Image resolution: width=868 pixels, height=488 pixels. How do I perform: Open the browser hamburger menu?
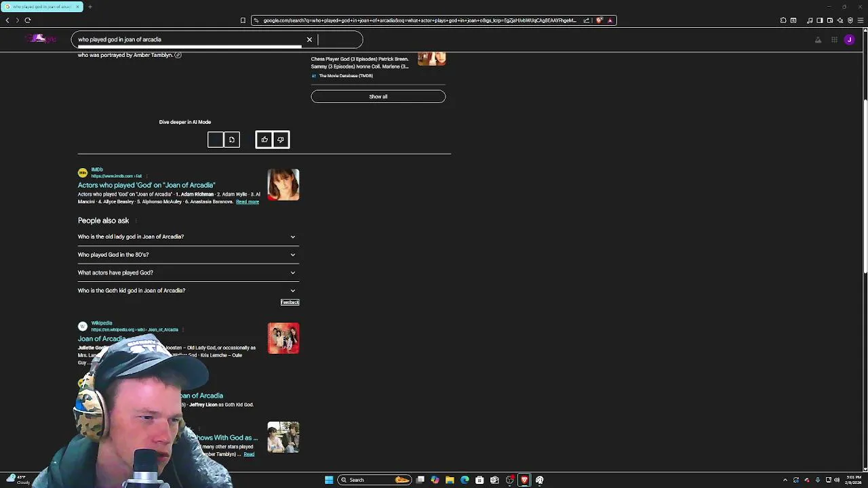coord(861,20)
